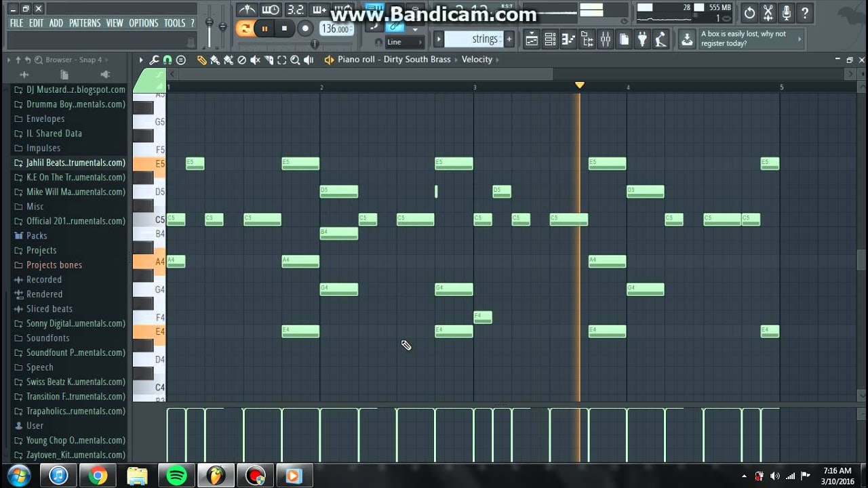This screenshot has width=868, height=488.
Task: Select the pencil Draw tool
Action: point(201,60)
